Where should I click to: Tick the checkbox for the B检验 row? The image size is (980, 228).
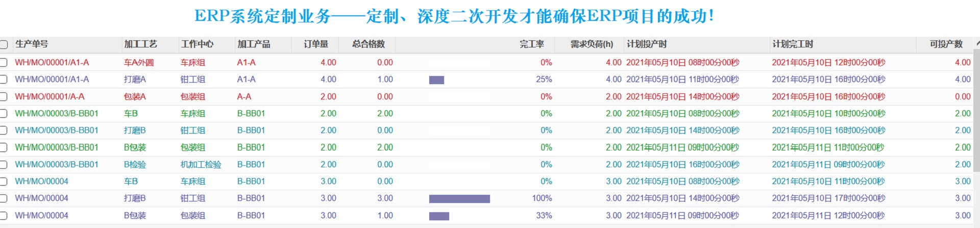coord(4,165)
